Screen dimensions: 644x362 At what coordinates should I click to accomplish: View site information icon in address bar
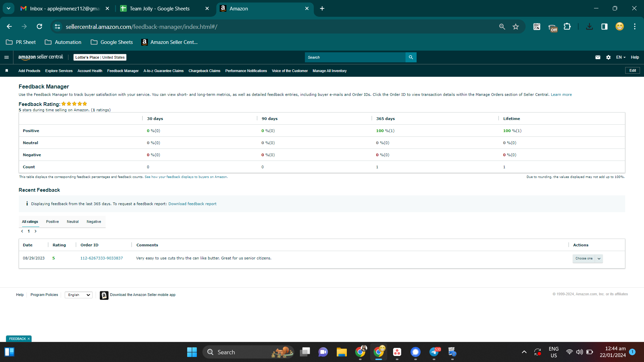(x=57, y=26)
